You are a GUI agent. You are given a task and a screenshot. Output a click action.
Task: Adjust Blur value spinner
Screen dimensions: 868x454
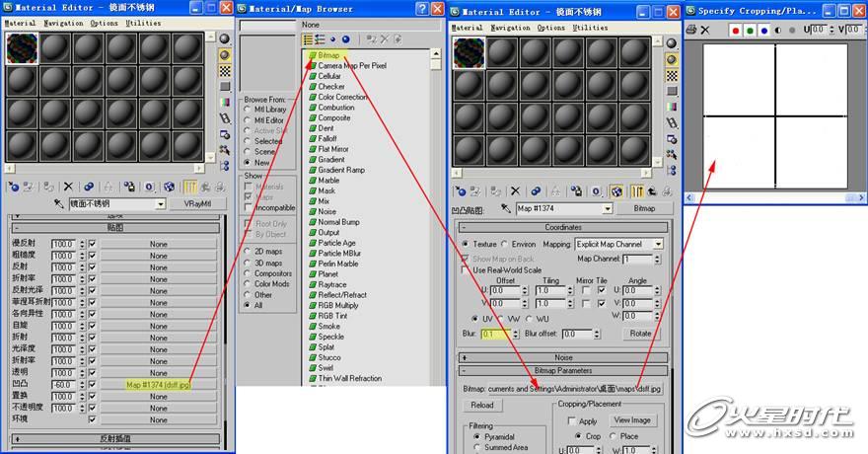[x=516, y=334]
